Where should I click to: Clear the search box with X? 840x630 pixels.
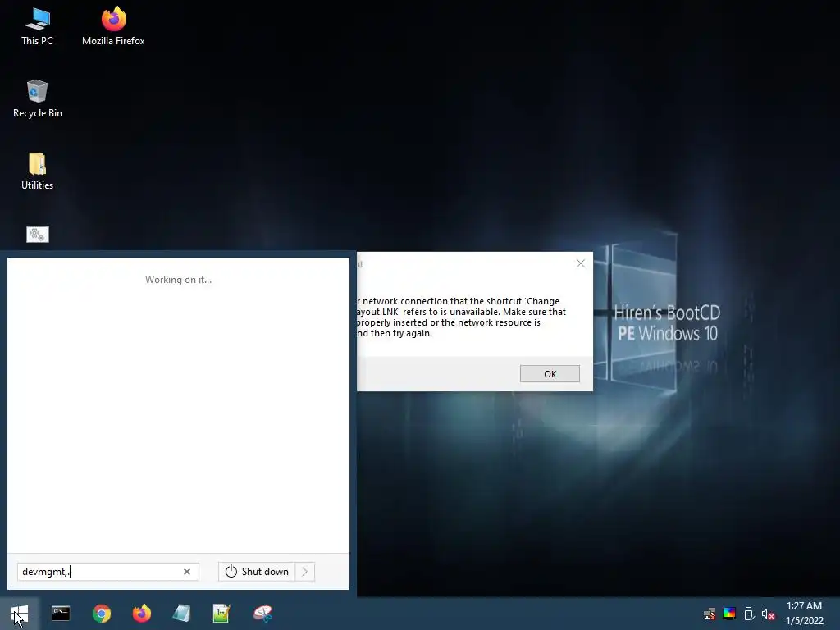(x=187, y=572)
